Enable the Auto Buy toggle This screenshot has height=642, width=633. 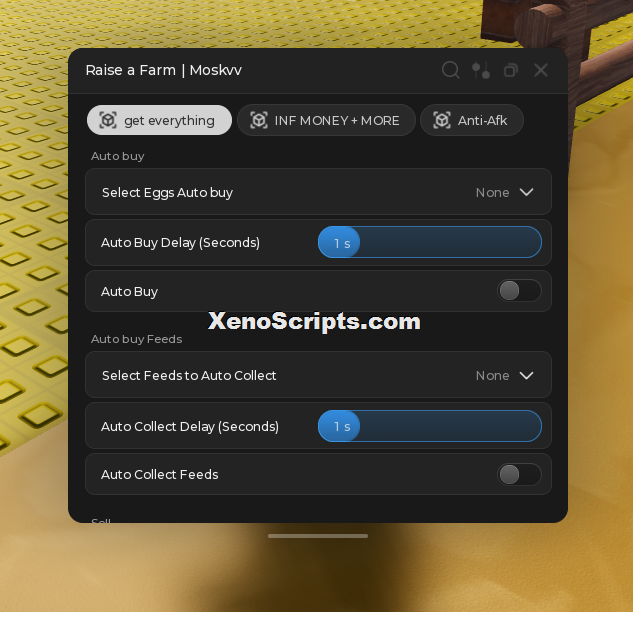click(519, 291)
